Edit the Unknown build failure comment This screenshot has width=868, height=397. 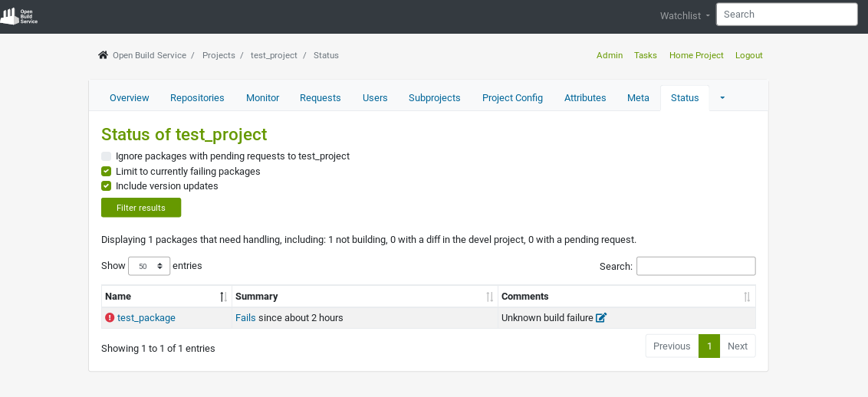pyautogui.click(x=601, y=318)
